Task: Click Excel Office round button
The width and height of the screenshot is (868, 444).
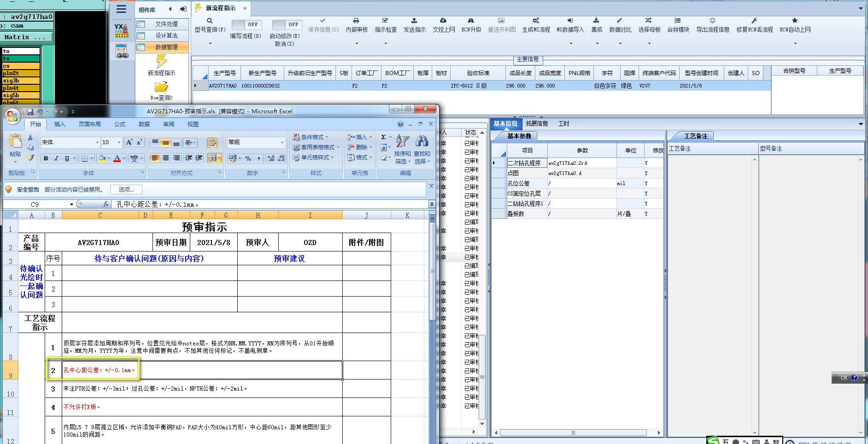Action: 12,116
